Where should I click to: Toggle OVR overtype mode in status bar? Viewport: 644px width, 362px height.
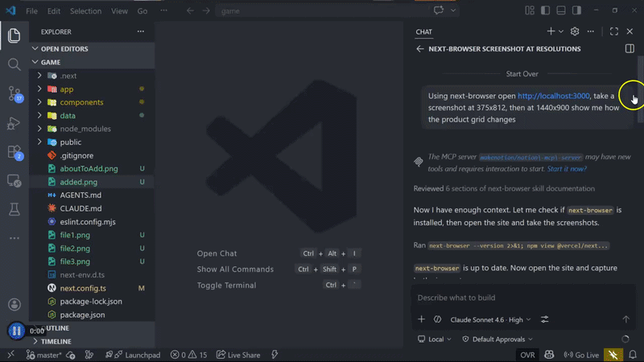[527, 355]
